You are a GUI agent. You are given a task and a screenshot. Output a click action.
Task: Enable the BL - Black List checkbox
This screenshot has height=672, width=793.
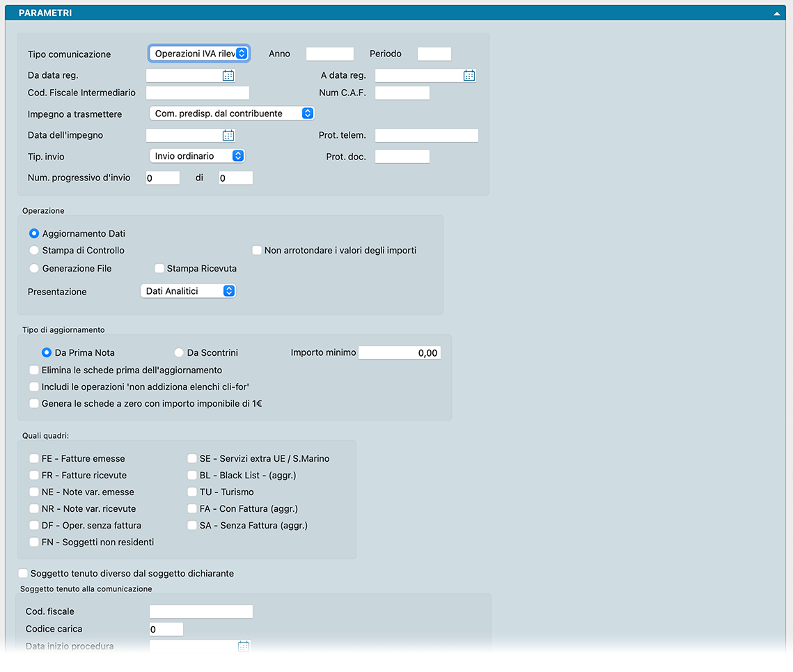tap(192, 476)
